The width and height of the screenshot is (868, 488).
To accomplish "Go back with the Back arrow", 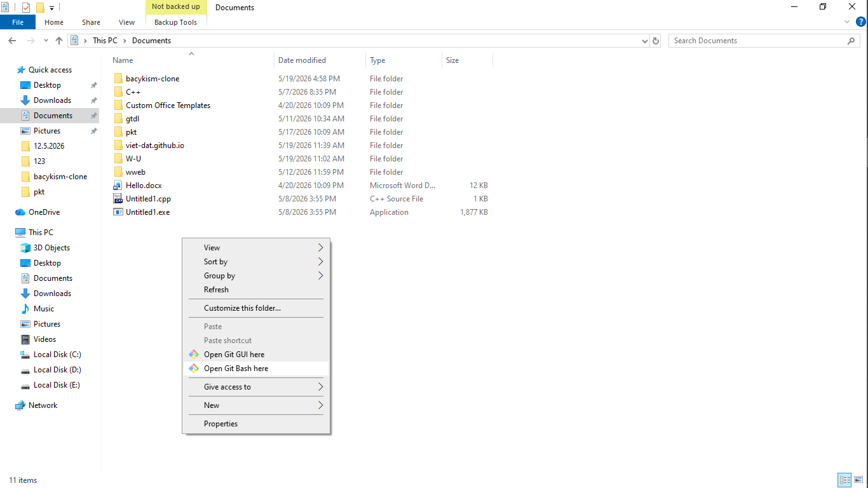I will point(12,41).
